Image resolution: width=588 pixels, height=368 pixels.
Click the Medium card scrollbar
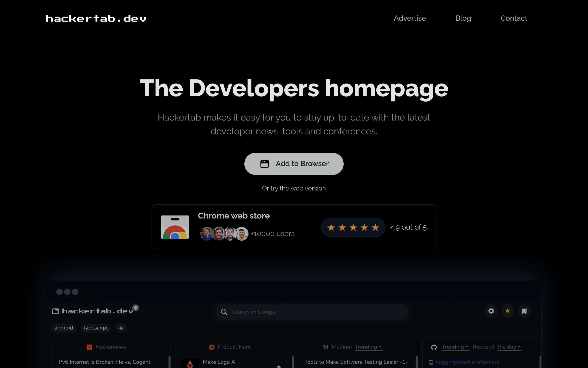tap(416, 362)
